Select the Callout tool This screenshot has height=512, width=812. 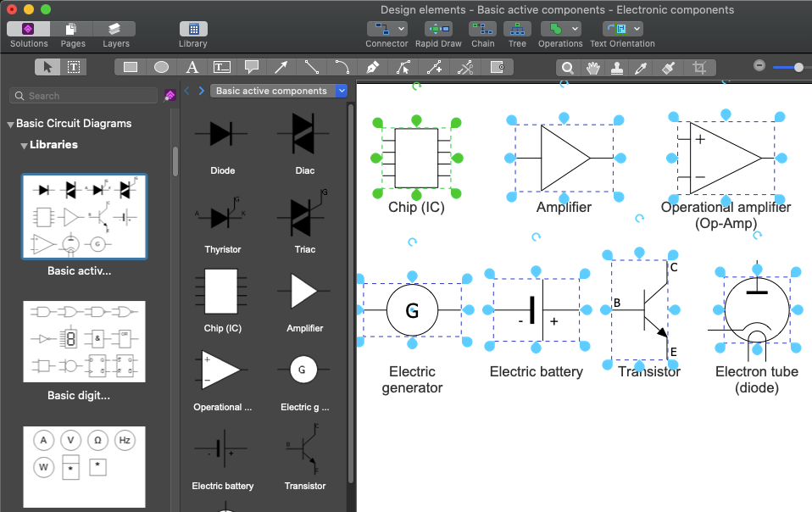(x=251, y=66)
